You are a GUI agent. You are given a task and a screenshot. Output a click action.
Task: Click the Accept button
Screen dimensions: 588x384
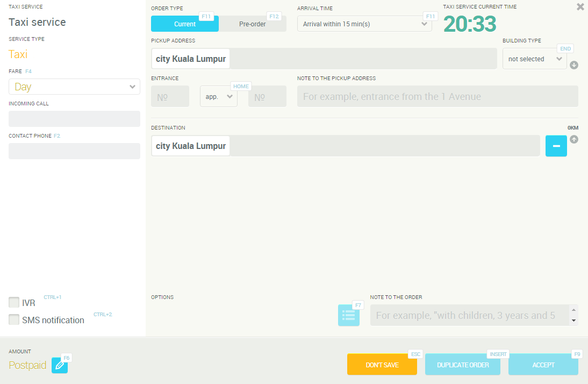(543, 365)
